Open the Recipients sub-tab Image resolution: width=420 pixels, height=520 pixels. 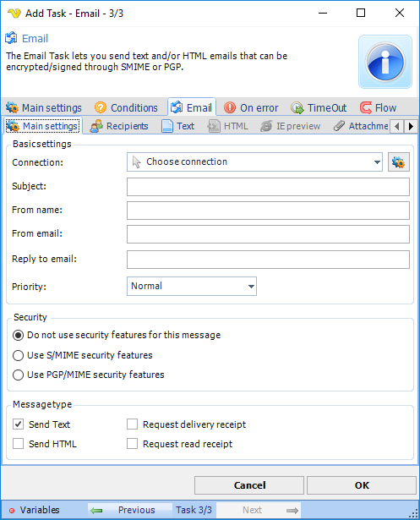tap(119, 126)
